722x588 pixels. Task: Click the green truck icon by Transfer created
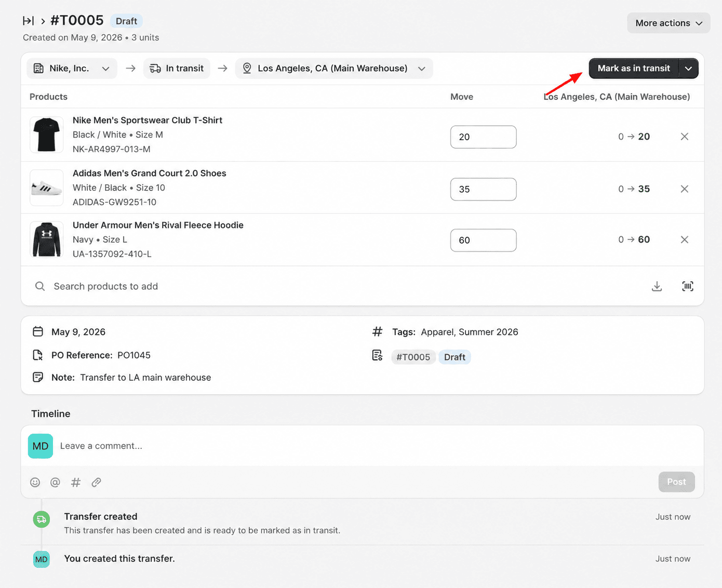click(42, 519)
